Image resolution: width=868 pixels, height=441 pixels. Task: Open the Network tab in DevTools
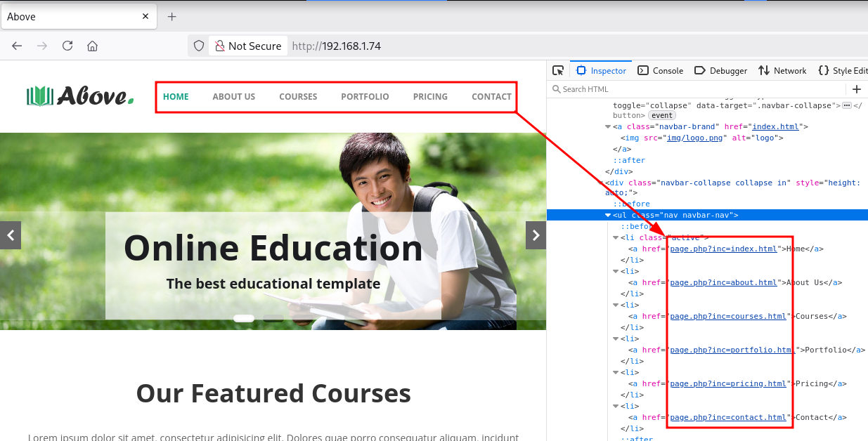(782, 70)
